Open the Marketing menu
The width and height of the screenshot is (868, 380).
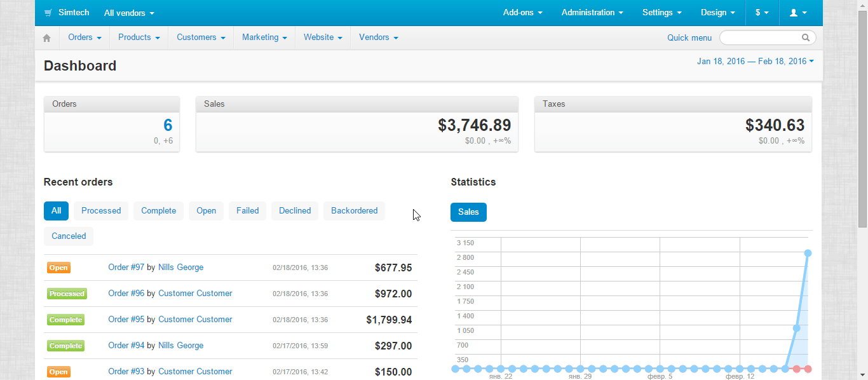[264, 37]
